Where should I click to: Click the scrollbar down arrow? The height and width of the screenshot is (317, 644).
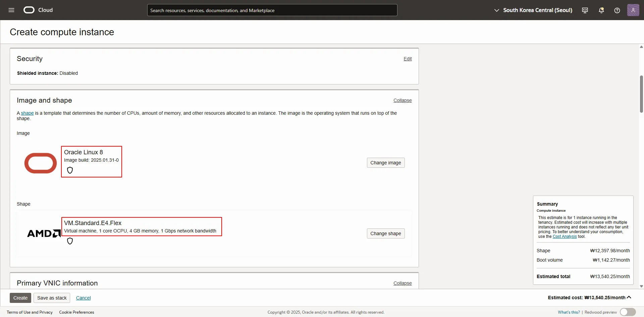pyautogui.click(x=641, y=286)
